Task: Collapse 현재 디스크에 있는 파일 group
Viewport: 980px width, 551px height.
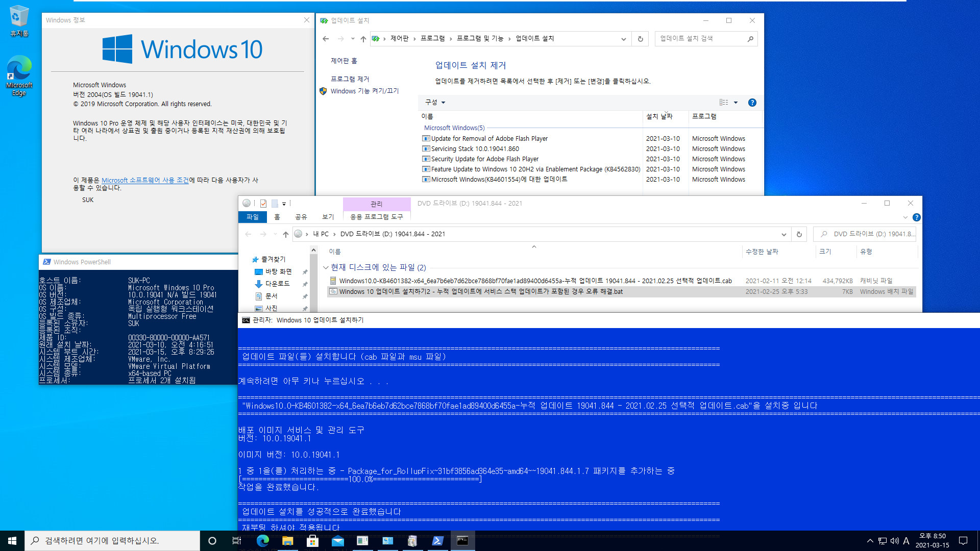Action: pyautogui.click(x=326, y=267)
